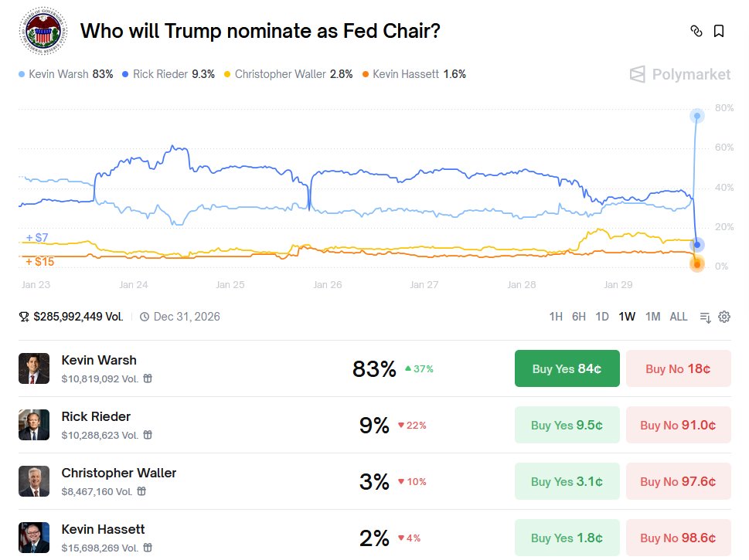The width and height of the screenshot is (749, 560).
Task: Click the Federal Reserve seal logo
Action: coord(42,31)
